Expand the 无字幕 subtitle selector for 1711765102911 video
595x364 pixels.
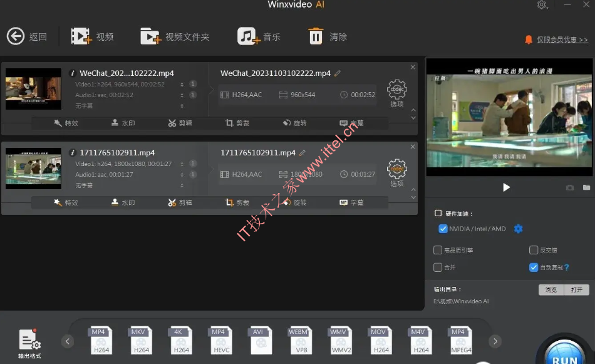point(182,185)
